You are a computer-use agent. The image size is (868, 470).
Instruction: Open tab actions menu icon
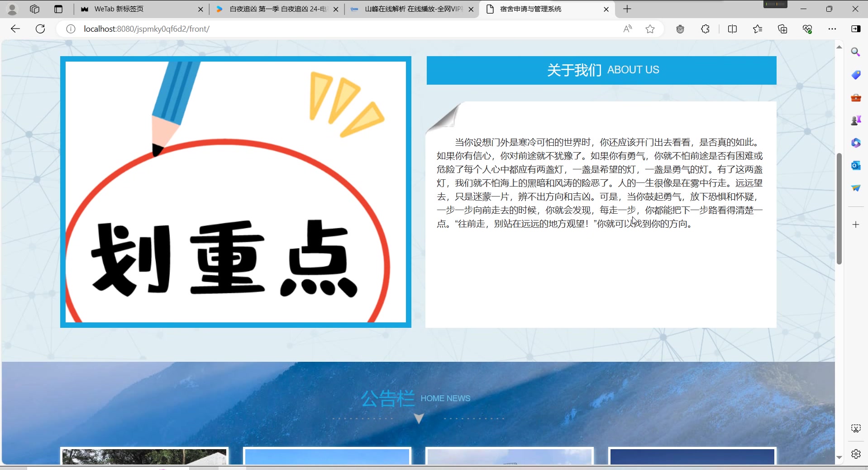pos(58,9)
